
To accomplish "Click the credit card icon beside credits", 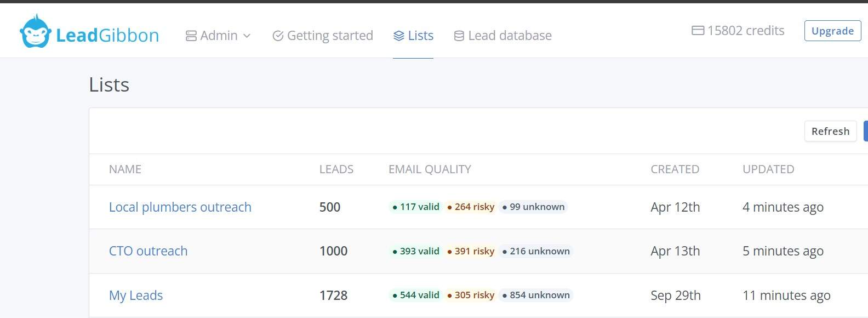I will [x=698, y=31].
